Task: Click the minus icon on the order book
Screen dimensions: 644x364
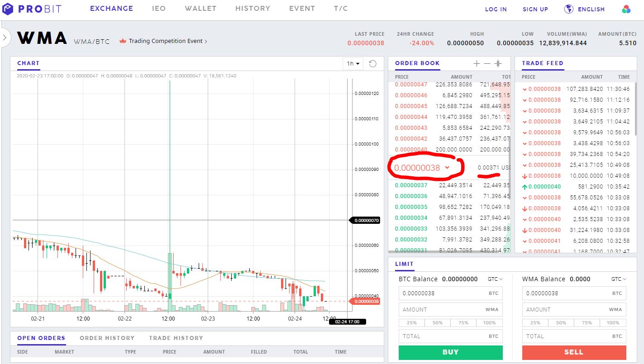Action: (487, 63)
